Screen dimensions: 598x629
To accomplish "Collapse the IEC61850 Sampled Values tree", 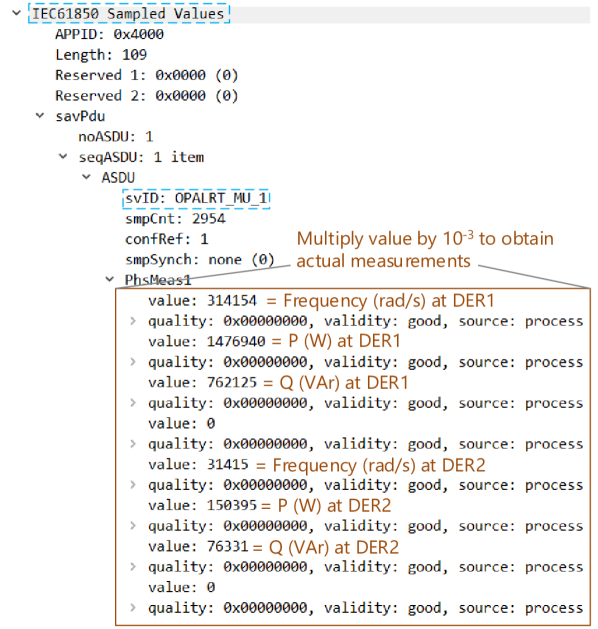I will click(16, 13).
